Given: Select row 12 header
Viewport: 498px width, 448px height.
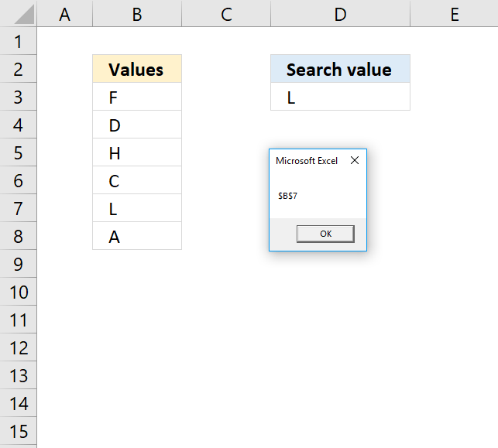Looking at the screenshot, I should click(x=19, y=348).
